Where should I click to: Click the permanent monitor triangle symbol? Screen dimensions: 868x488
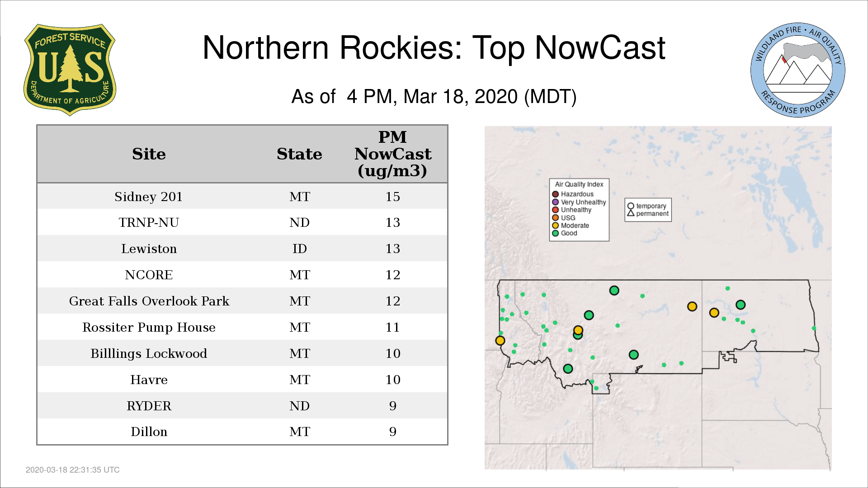click(x=631, y=213)
